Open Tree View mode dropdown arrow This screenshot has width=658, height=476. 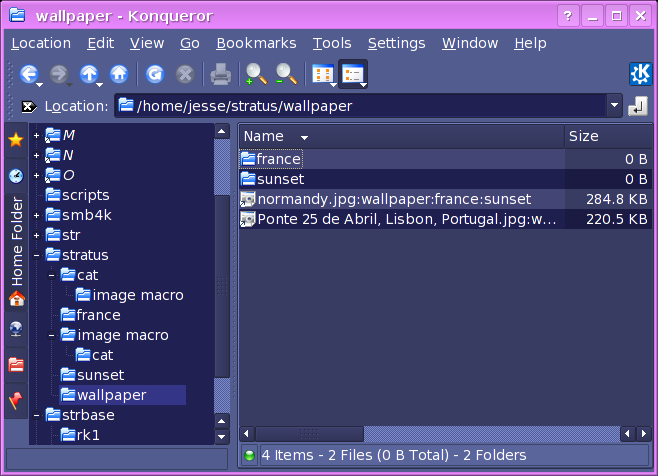tap(364, 84)
